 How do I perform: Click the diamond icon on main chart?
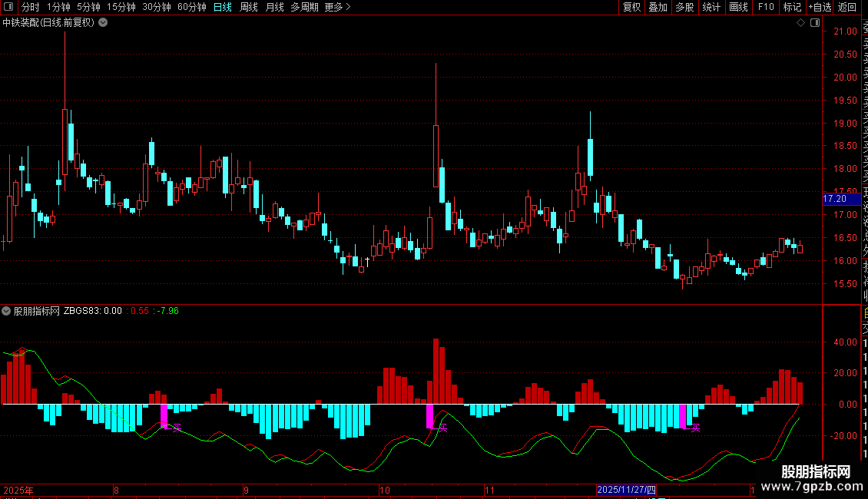click(x=800, y=23)
